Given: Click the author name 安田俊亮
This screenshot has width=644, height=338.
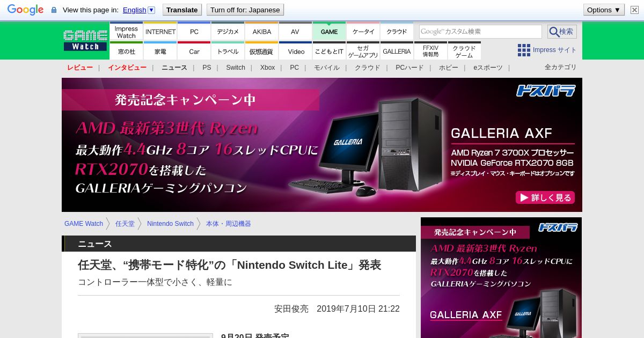Looking at the screenshot, I should [291, 309].
